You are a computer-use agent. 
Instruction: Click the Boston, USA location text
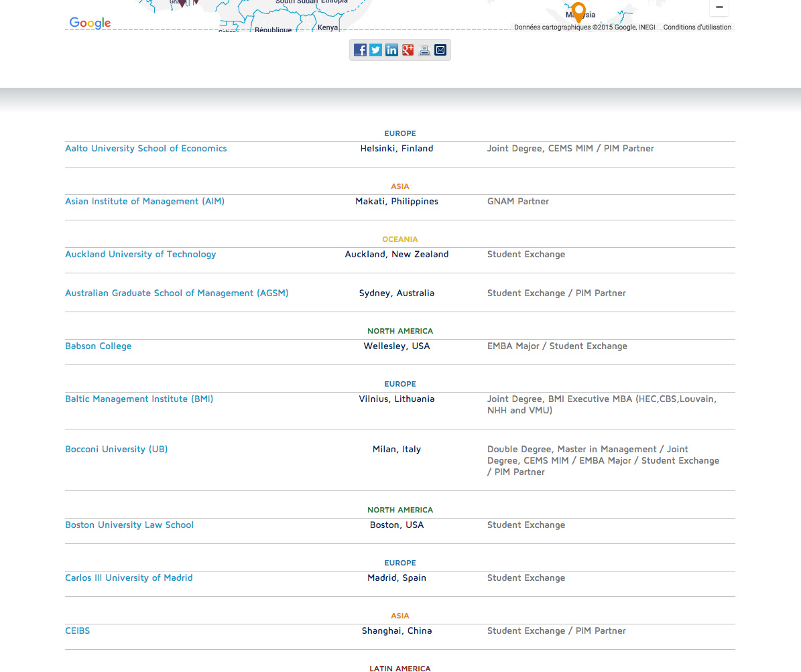coord(397,525)
